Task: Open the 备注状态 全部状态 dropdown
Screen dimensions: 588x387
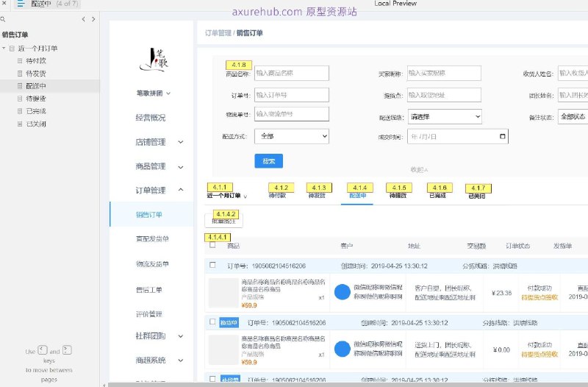Action: [573, 117]
